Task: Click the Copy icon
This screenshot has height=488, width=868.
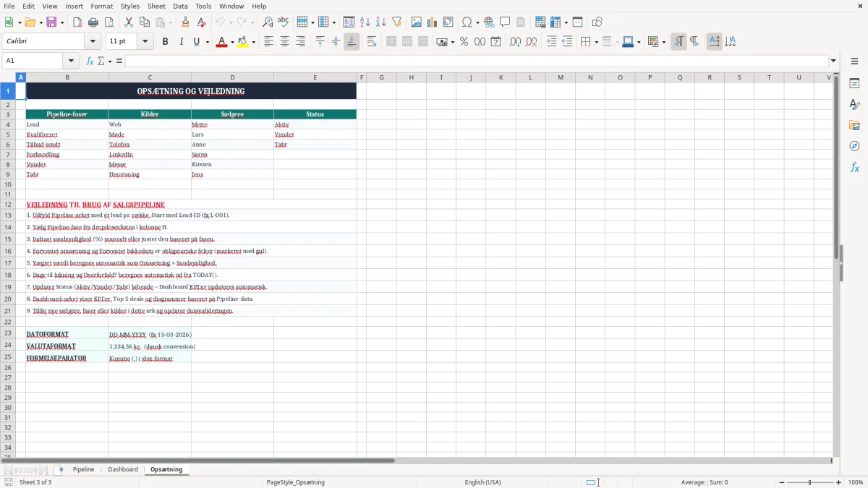Action: pos(145,22)
